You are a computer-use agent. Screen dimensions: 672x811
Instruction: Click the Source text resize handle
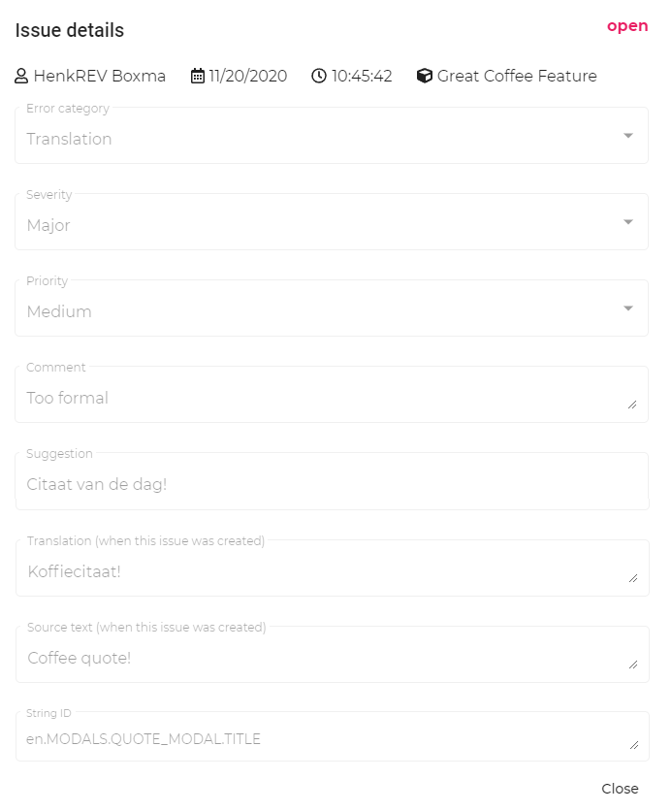[x=633, y=665]
